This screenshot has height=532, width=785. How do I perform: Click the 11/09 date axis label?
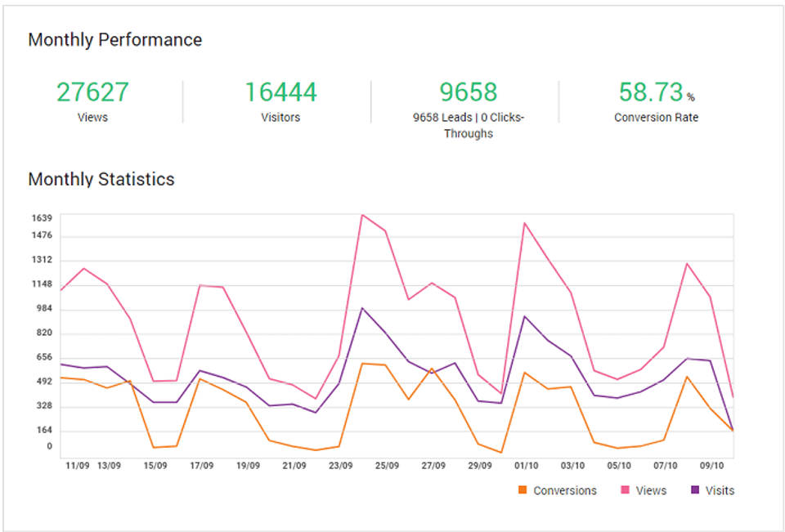(77, 466)
